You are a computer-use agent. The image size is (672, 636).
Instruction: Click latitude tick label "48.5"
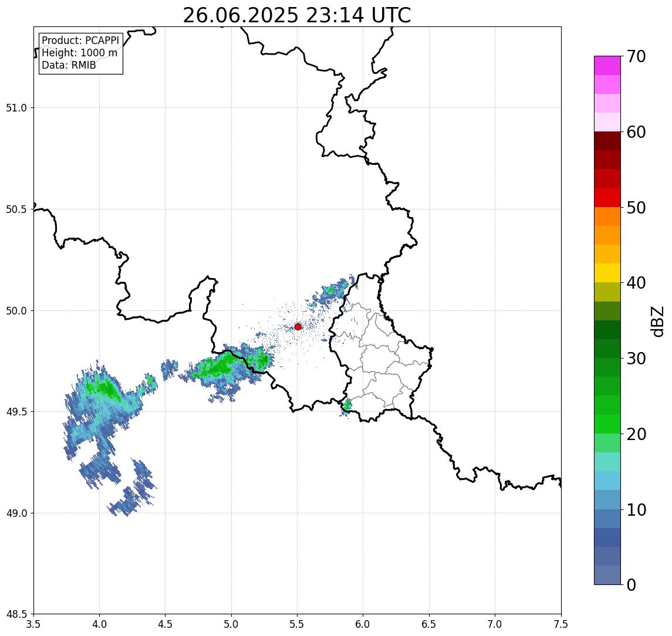(16, 614)
